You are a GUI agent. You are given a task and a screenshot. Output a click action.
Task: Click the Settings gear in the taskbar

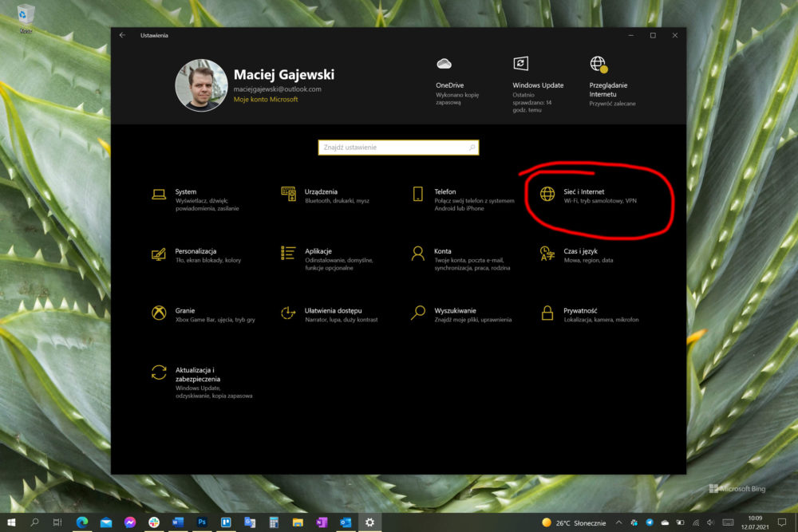coord(369,522)
